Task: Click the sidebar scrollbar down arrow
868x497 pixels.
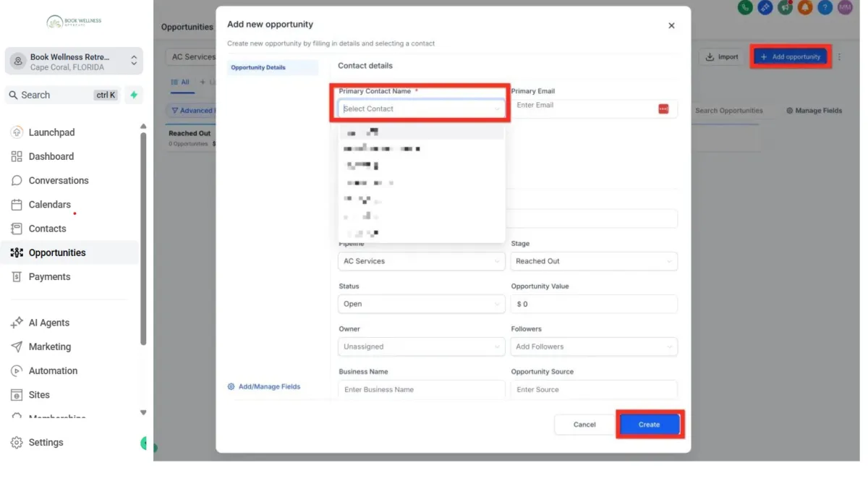Action: coord(143,412)
